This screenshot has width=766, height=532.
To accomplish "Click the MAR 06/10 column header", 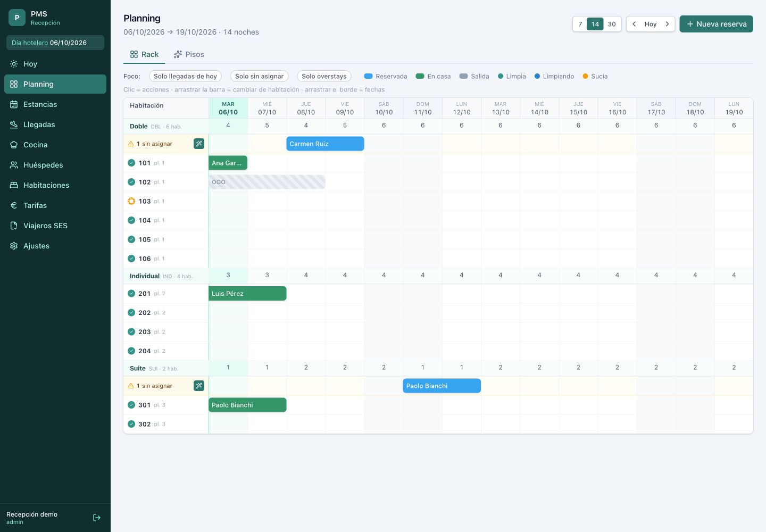I will 228,108.
